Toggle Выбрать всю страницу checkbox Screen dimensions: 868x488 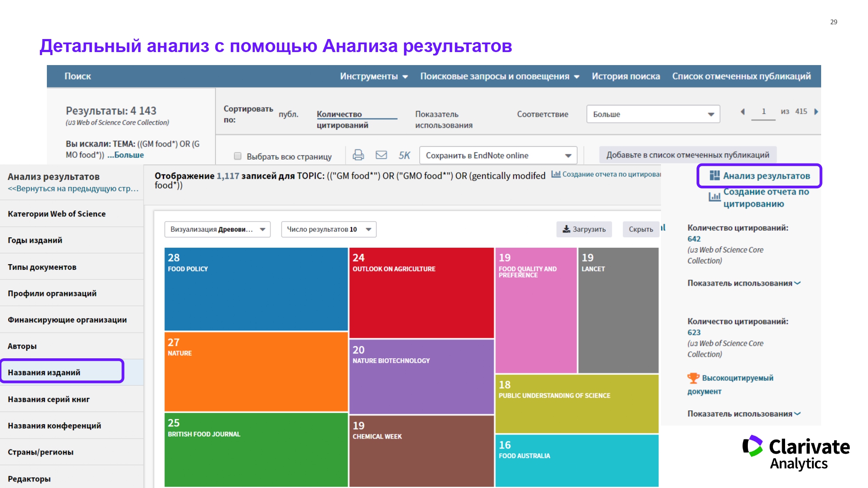[237, 156]
